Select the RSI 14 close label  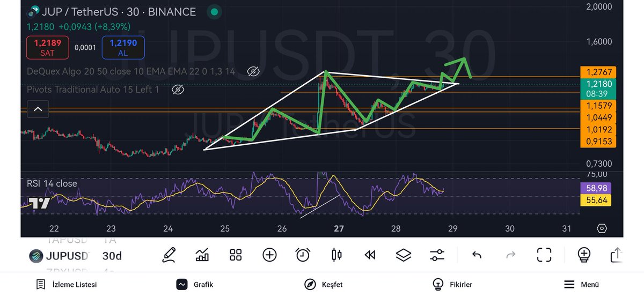tap(52, 183)
